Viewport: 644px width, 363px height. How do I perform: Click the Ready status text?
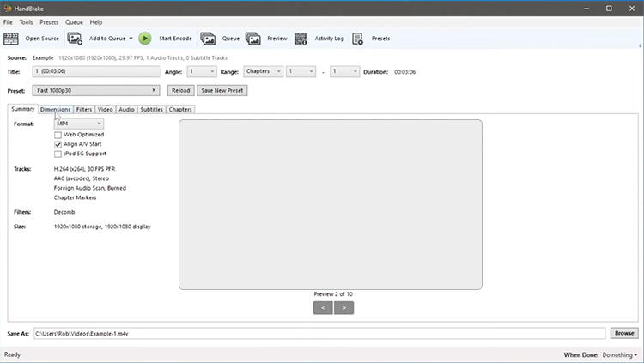tap(12, 354)
